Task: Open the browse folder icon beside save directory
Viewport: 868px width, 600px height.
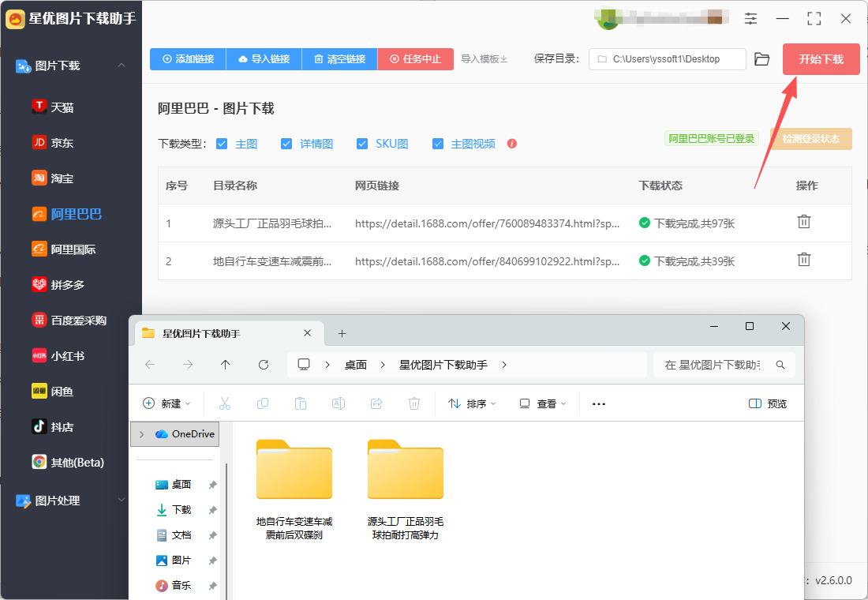Action: click(761, 59)
